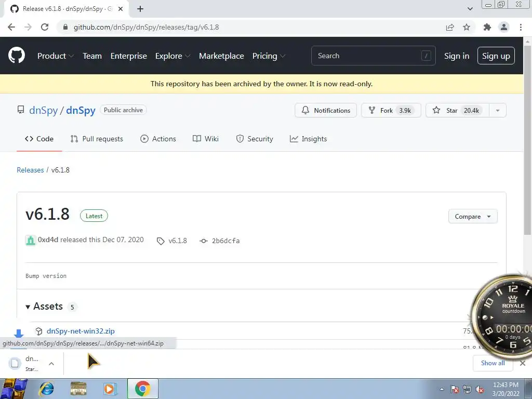532x399 pixels.
Task: Open the file explorer taskbar icon
Action: [x=78, y=389]
